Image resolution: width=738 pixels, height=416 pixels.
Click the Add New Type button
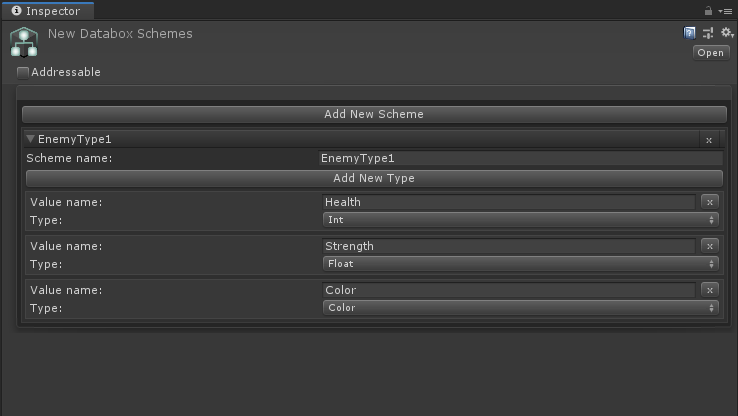coord(374,178)
